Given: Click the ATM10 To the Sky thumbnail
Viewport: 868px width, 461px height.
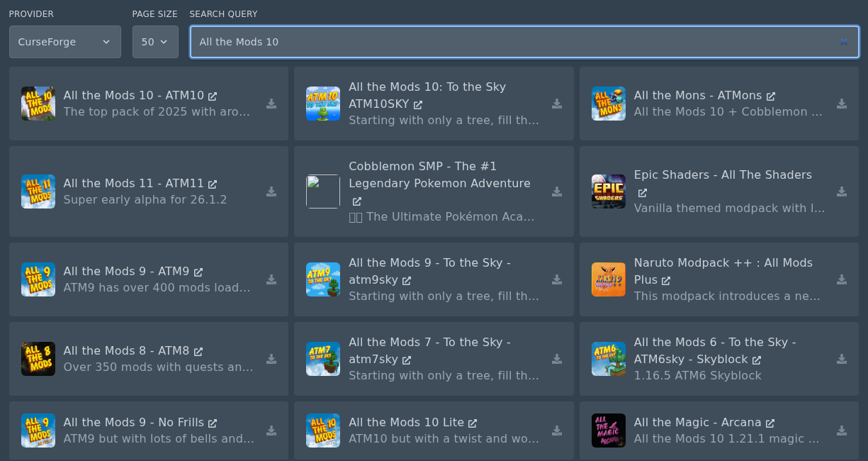Looking at the screenshot, I should (323, 104).
